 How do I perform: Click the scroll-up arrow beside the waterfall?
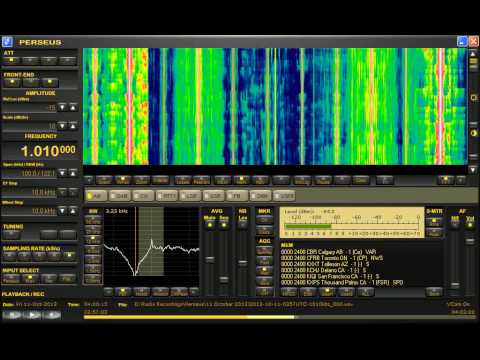tap(473, 54)
